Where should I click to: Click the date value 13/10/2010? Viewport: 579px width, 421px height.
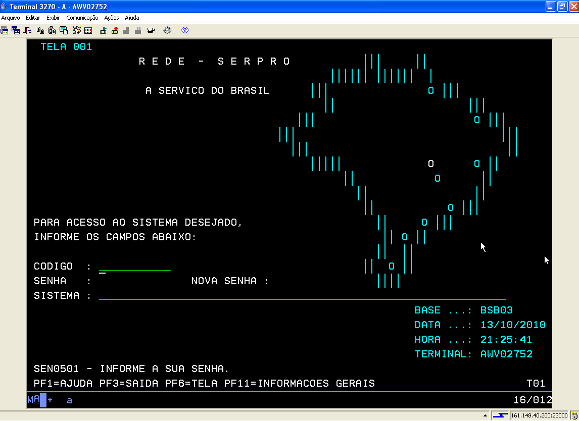pos(513,325)
